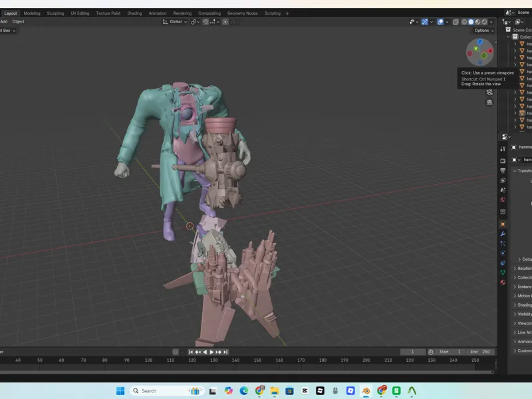Expand the Motion Paths panel
The image size is (532, 399).
click(x=522, y=296)
